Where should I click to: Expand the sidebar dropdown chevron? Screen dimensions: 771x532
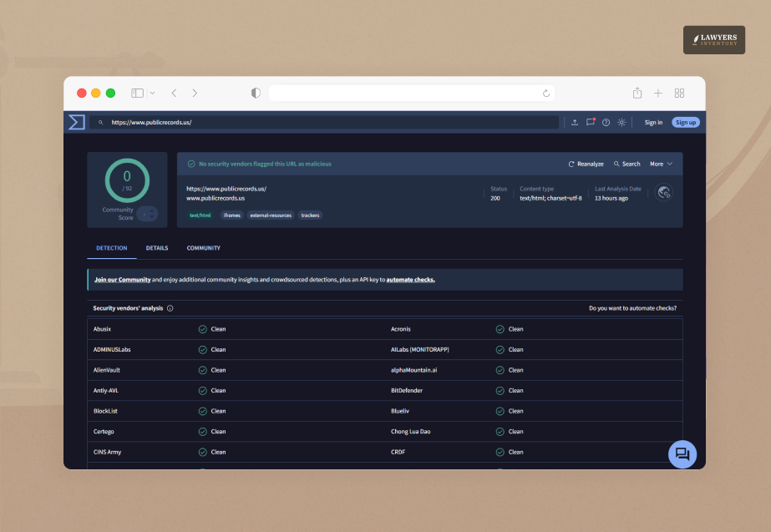152,93
